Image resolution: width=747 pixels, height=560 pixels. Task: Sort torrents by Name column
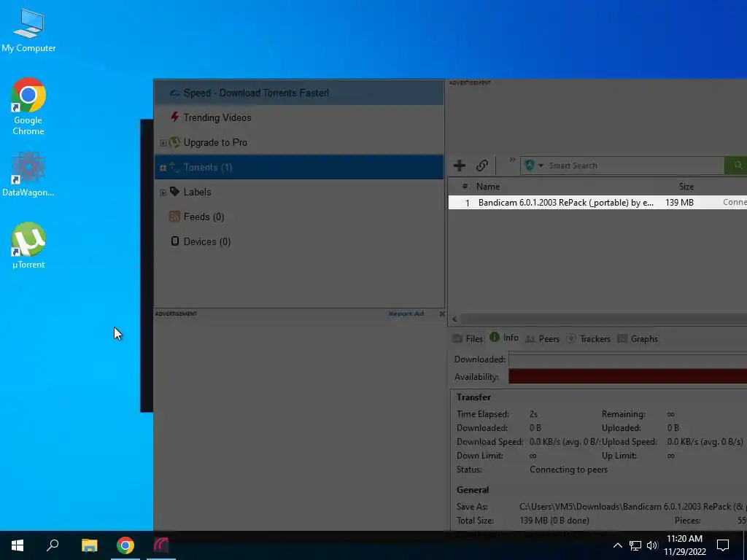pos(488,187)
